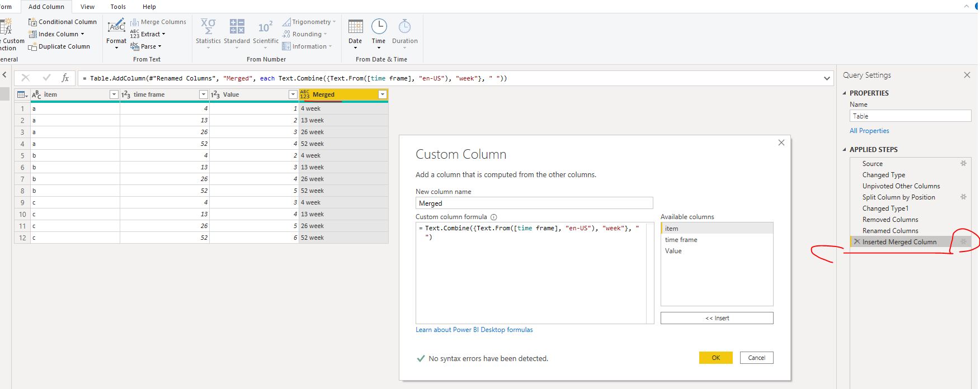Screen dimensions: 980x389
Task: Open the Duration column tool
Action: click(404, 32)
